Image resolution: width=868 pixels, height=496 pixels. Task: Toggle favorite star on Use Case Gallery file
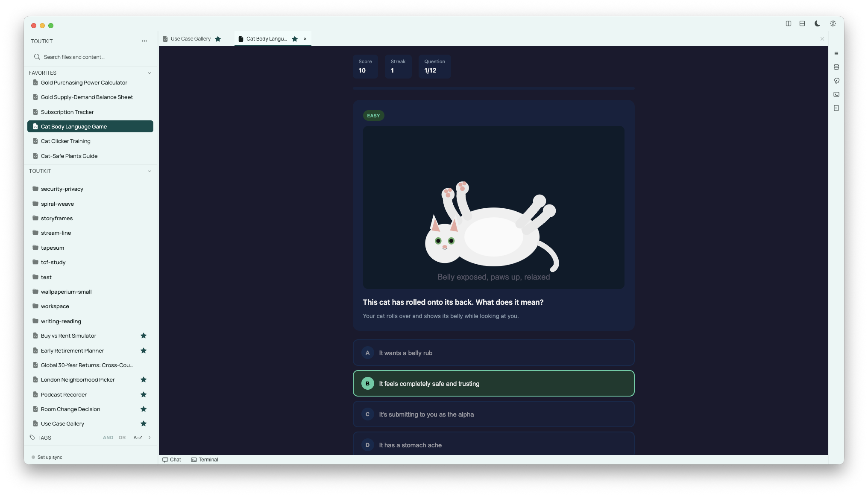pyautogui.click(x=144, y=424)
